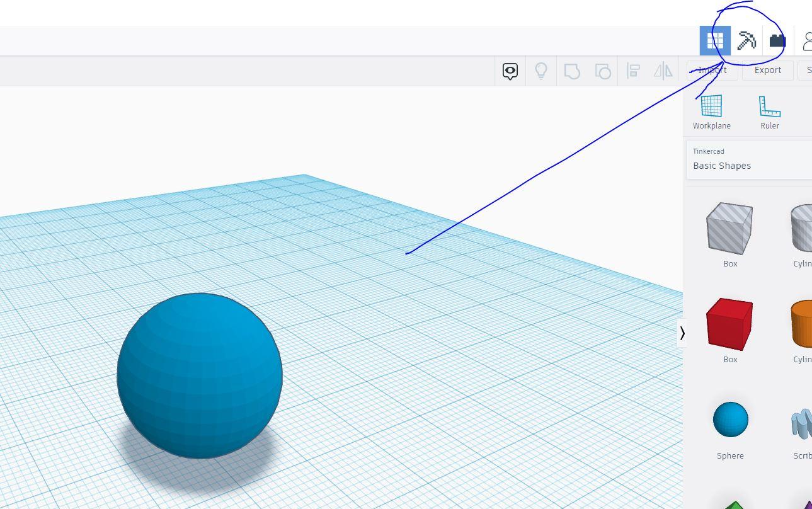Viewport: 812px width, 509px height.
Task: Pick the blue Sphere shape
Action: pyautogui.click(x=730, y=419)
